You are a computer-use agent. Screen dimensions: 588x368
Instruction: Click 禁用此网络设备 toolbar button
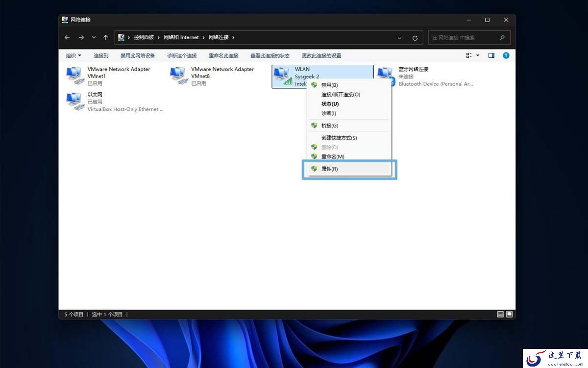(138, 55)
